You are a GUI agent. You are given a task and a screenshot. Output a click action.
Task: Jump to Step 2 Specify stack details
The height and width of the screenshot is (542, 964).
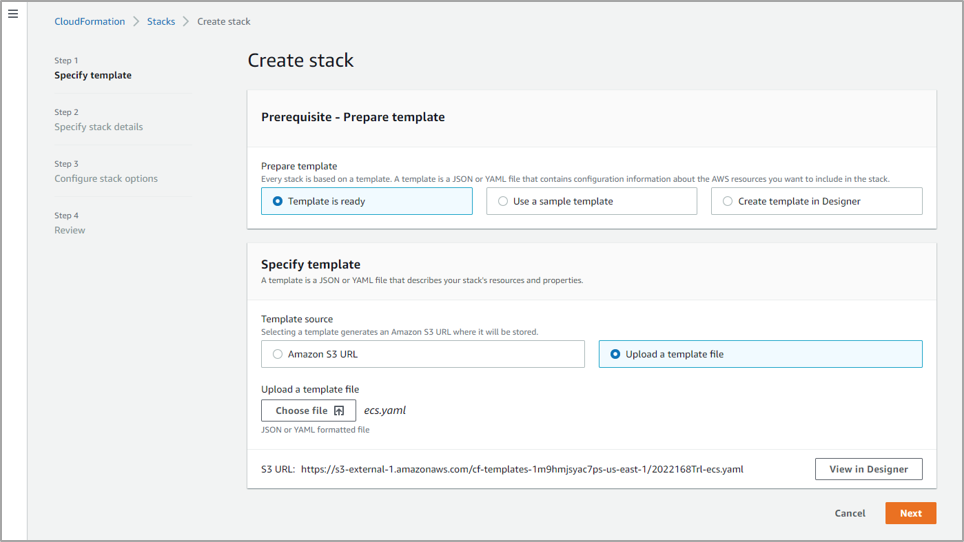click(98, 127)
